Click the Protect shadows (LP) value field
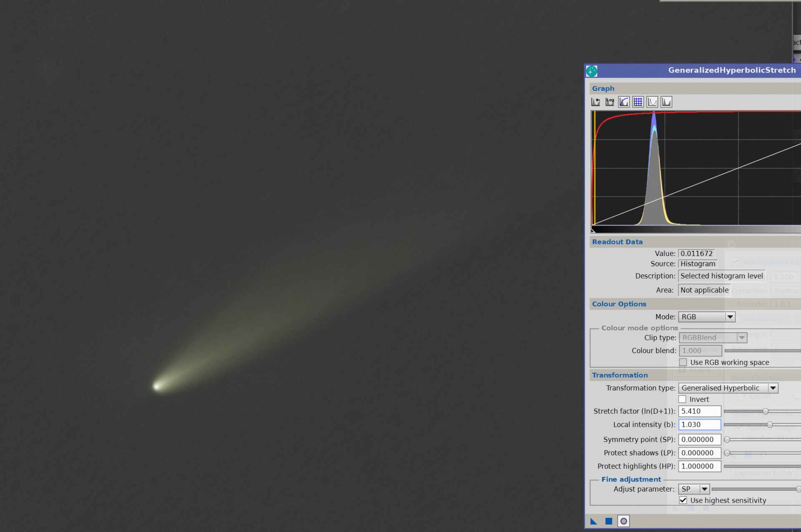This screenshot has width=801, height=532. point(700,453)
